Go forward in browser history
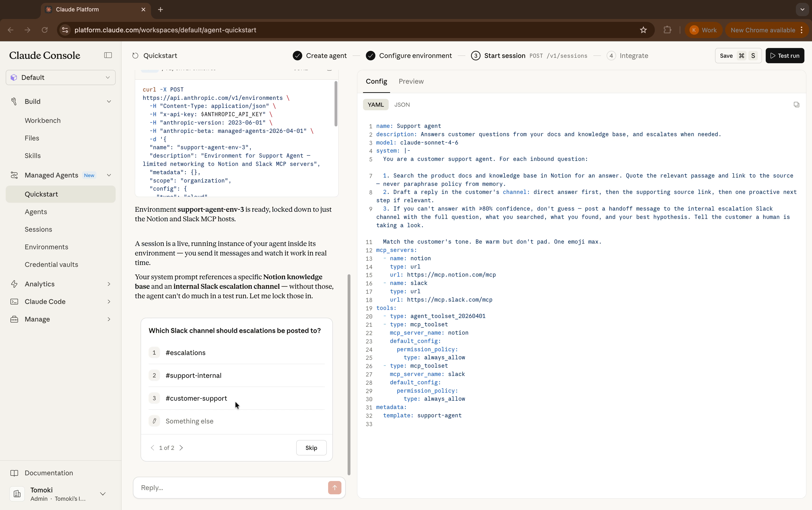Viewport: 812px width, 510px height. 28,30
